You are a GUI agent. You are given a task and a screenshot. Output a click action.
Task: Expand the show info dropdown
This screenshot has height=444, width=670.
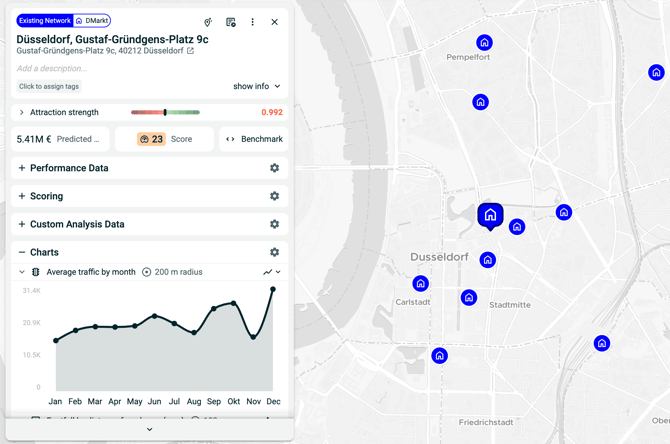click(x=256, y=86)
